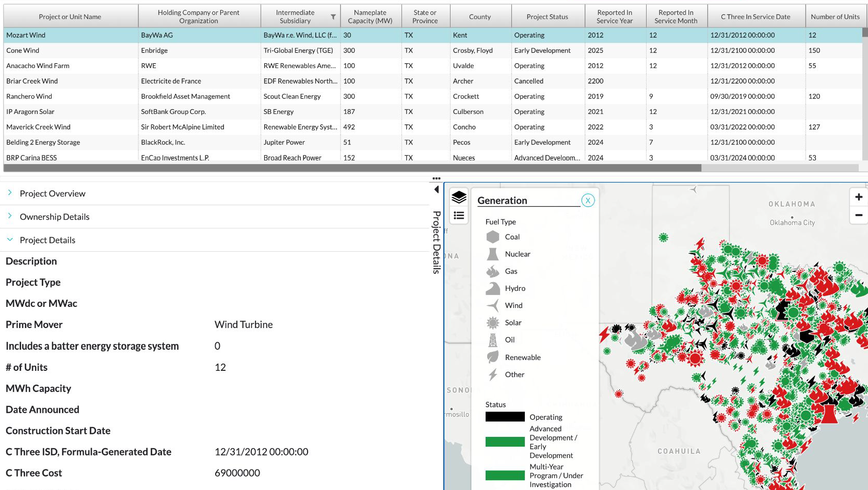
Task: Click the Reported In Service Year header
Action: point(615,17)
